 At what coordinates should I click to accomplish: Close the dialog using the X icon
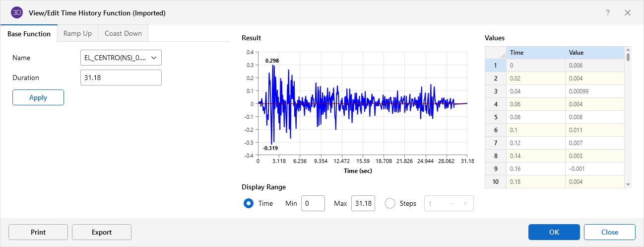pyautogui.click(x=628, y=13)
